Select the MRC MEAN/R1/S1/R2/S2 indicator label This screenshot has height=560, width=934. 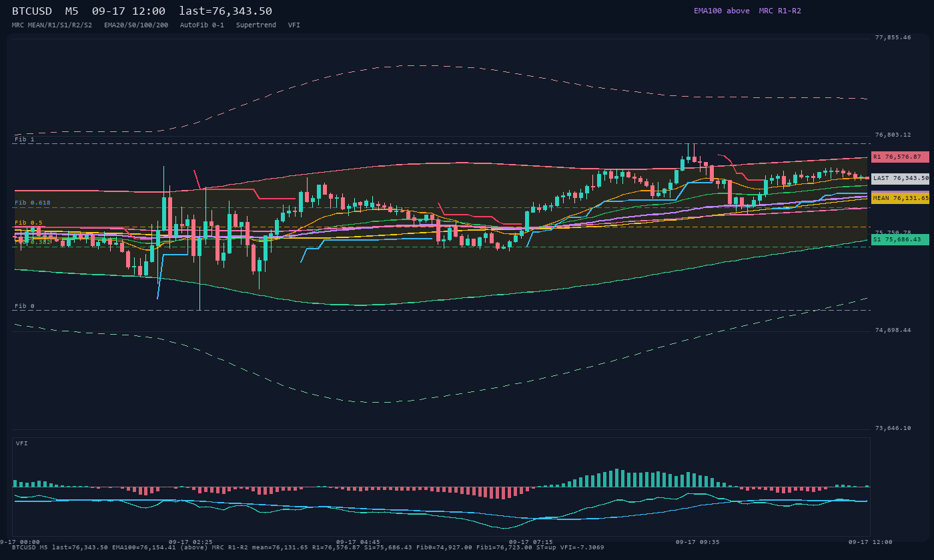click(52, 25)
